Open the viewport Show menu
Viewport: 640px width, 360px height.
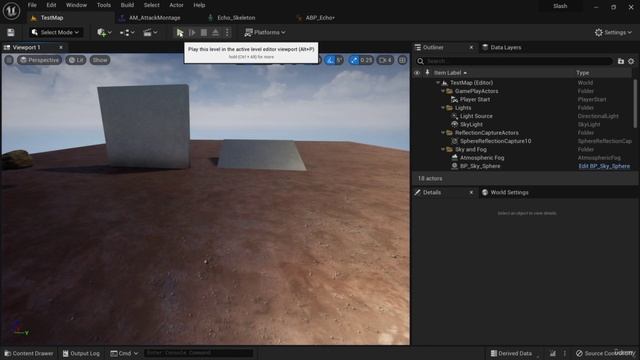(100, 60)
